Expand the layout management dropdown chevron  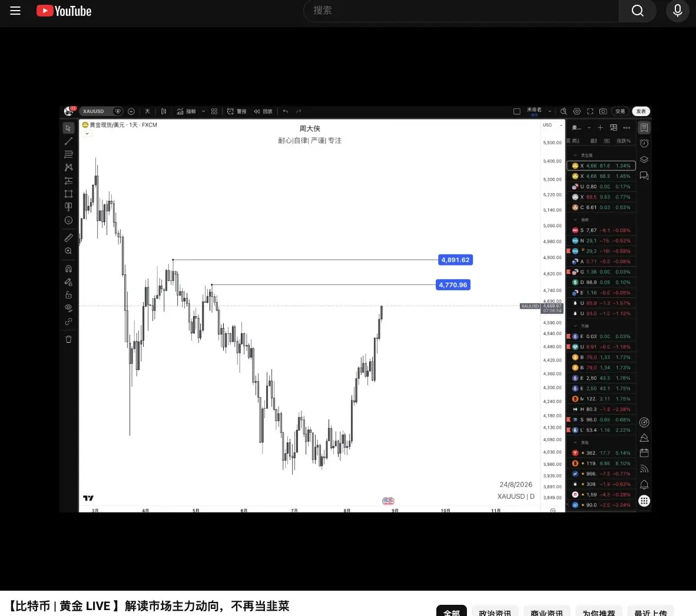[x=549, y=111]
